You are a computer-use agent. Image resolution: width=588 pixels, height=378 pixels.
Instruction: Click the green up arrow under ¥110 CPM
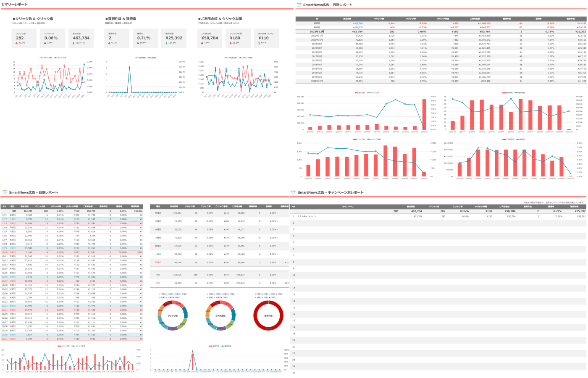259,43
